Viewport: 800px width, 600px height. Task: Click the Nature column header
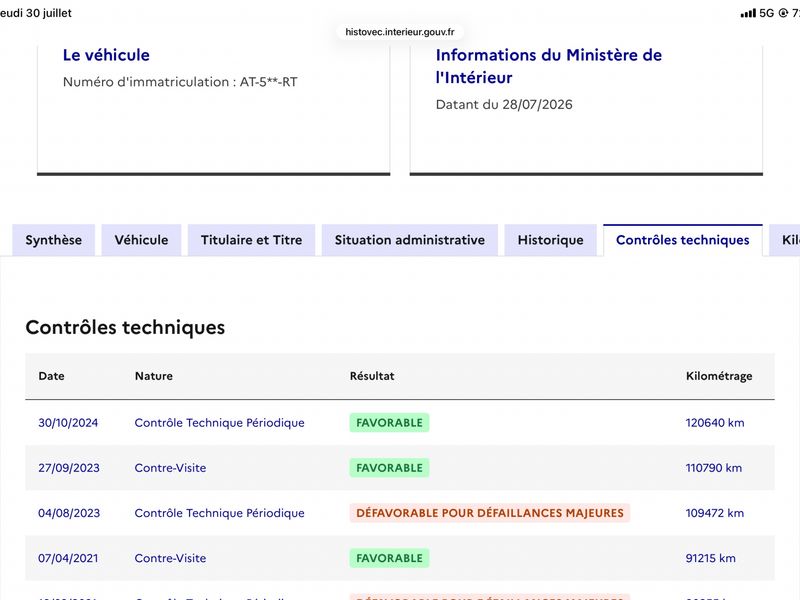coord(154,376)
